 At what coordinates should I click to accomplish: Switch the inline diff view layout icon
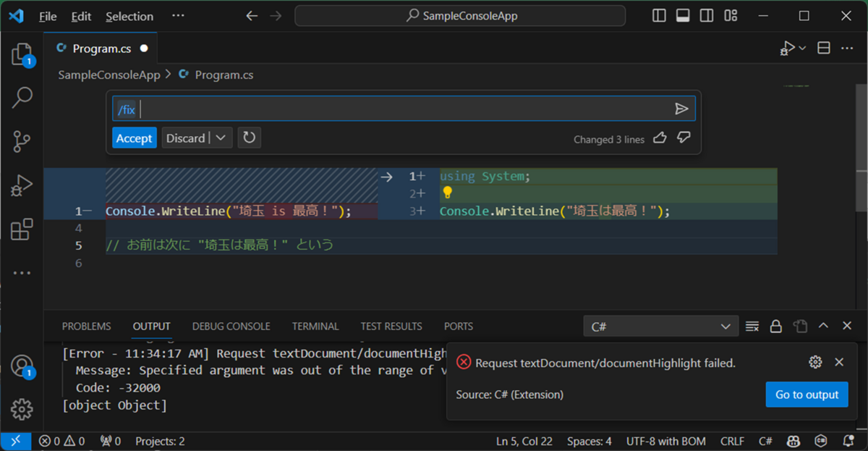point(823,48)
